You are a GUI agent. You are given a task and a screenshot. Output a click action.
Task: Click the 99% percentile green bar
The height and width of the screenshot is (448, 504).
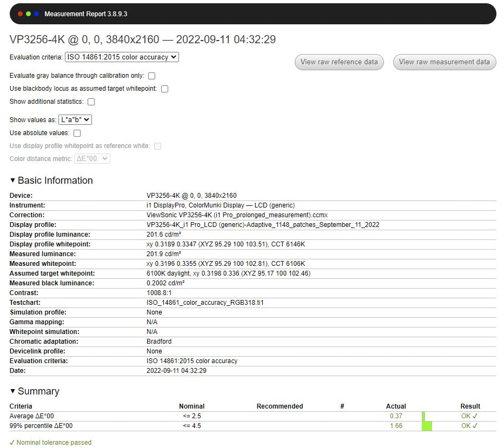point(427,426)
